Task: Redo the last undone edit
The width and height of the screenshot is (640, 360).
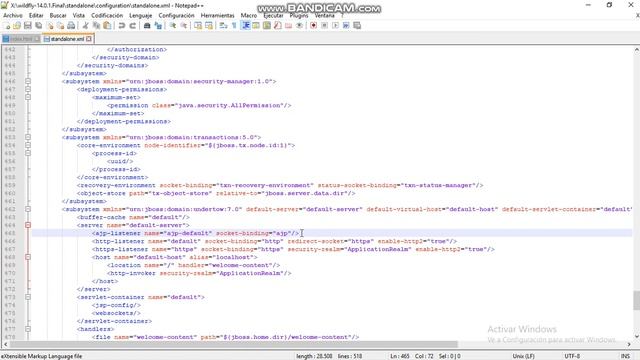Action: click(133, 25)
